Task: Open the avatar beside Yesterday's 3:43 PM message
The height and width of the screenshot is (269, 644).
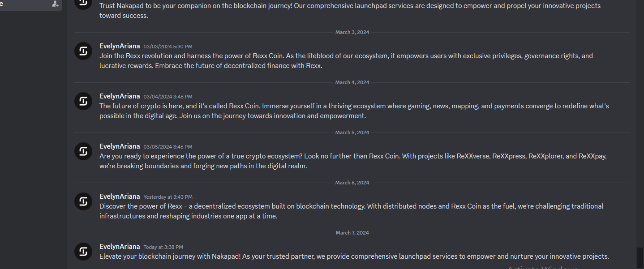Action: [x=83, y=202]
